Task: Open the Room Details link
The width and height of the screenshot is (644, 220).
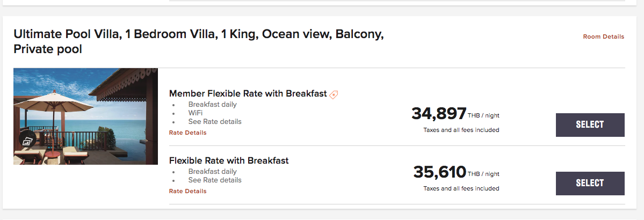Action: coord(603,37)
